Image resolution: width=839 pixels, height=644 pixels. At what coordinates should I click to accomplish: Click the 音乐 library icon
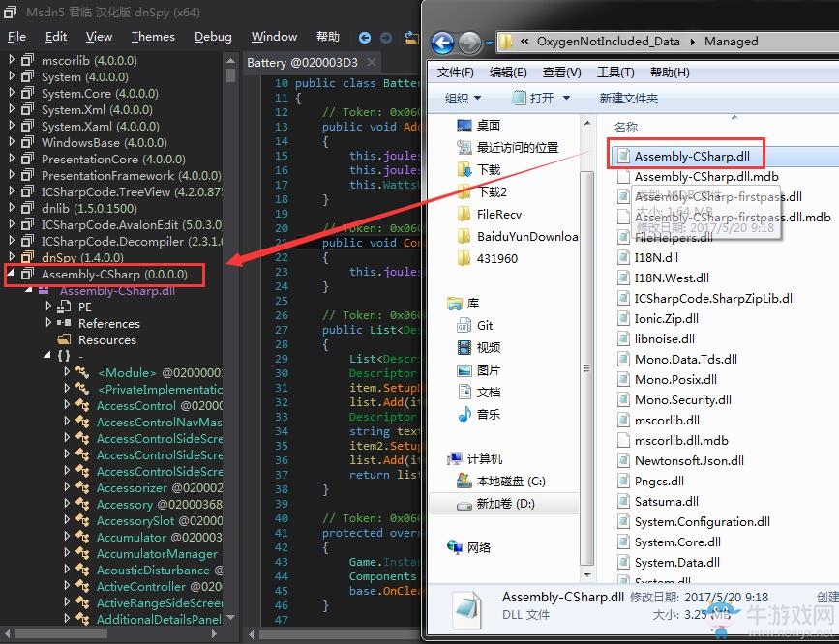[x=464, y=415]
